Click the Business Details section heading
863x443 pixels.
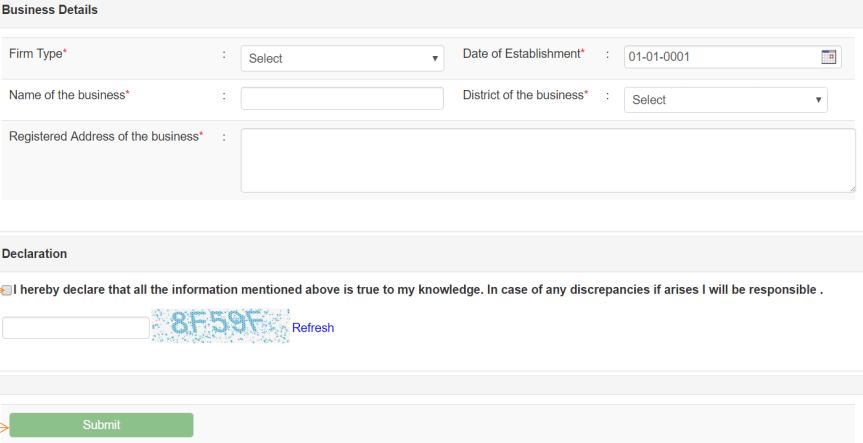49,10
